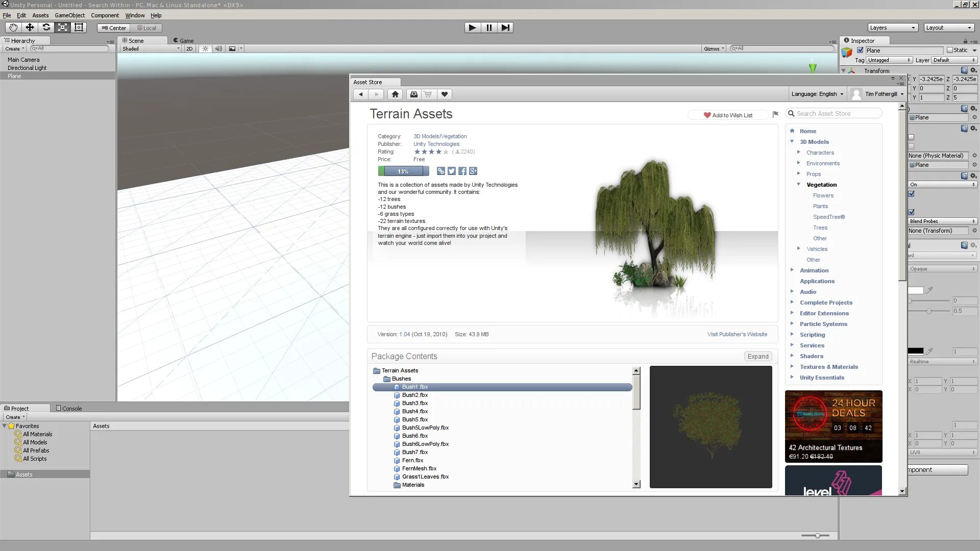
Task: Open the Asset Store home page
Action: [x=395, y=94]
